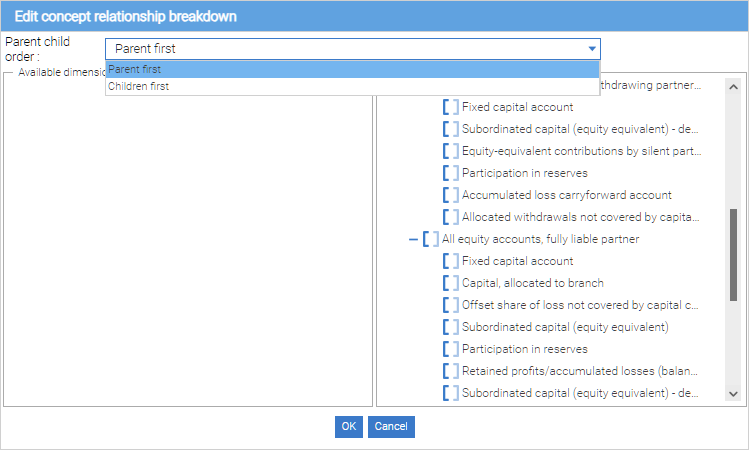
Task: Click bracket icon beside Participation in reserves, upper
Action: (x=451, y=173)
